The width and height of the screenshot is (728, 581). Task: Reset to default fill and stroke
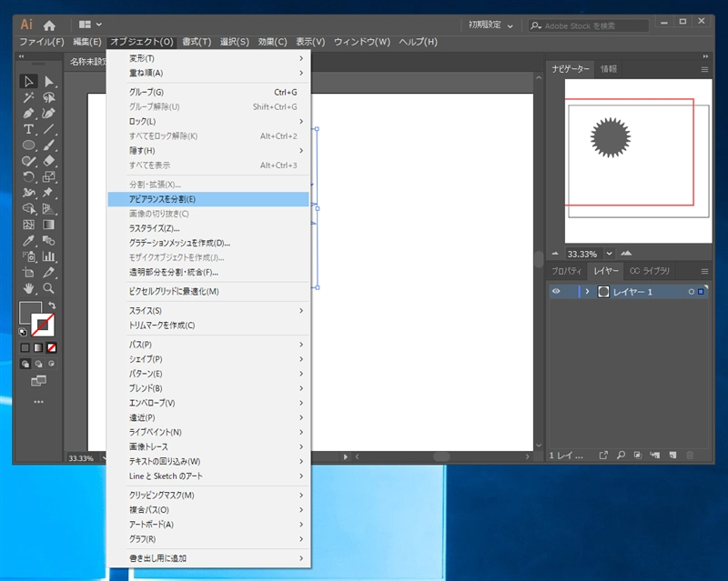click(22, 332)
